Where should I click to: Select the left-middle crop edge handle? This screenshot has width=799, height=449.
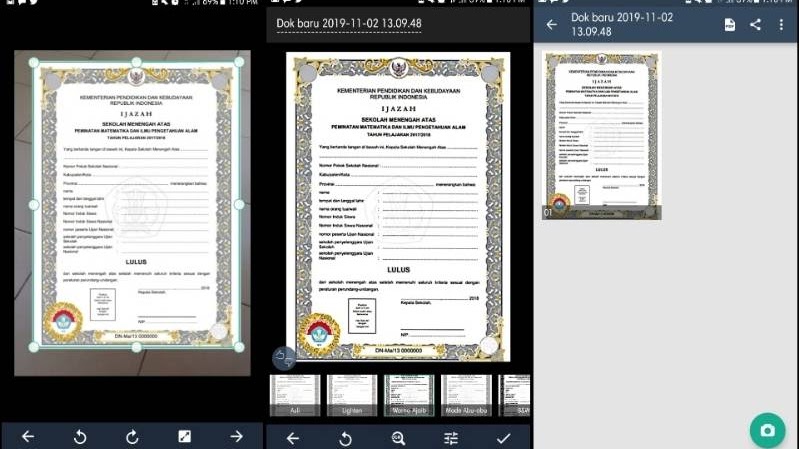[34, 204]
